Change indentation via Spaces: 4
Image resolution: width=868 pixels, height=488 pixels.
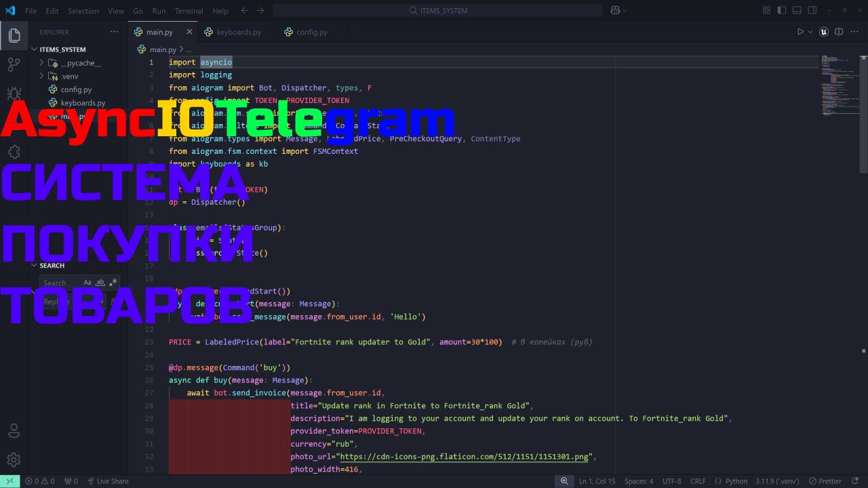[x=639, y=481]
